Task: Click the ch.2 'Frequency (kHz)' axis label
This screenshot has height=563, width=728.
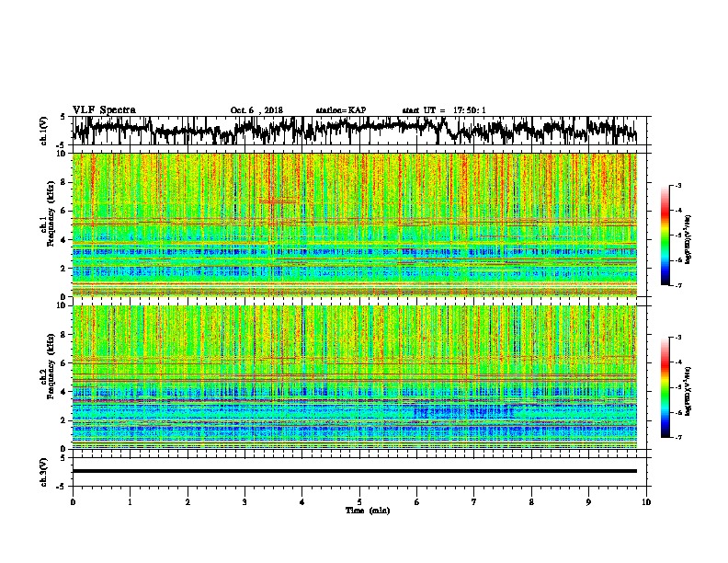Action: pos(51,366)
